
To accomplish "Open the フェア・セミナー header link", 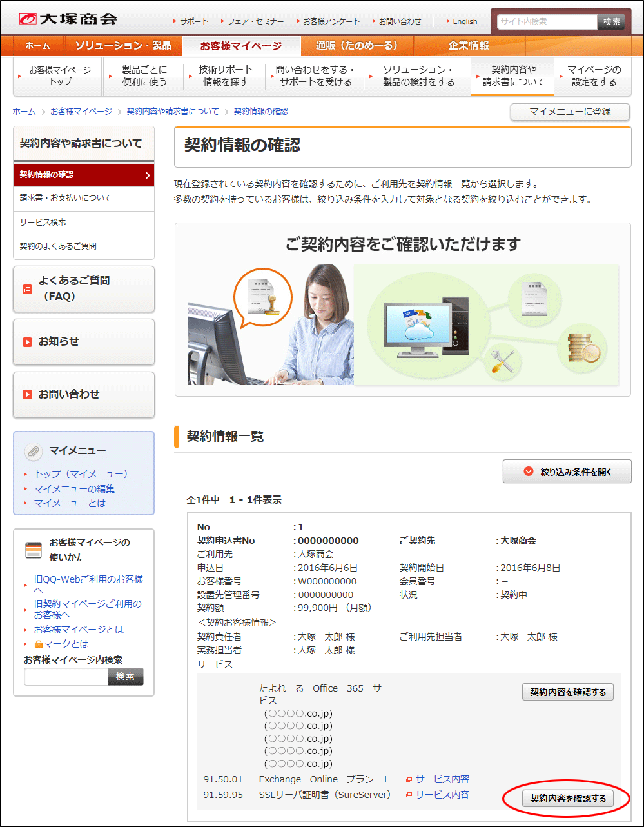I will click(255, 21).
